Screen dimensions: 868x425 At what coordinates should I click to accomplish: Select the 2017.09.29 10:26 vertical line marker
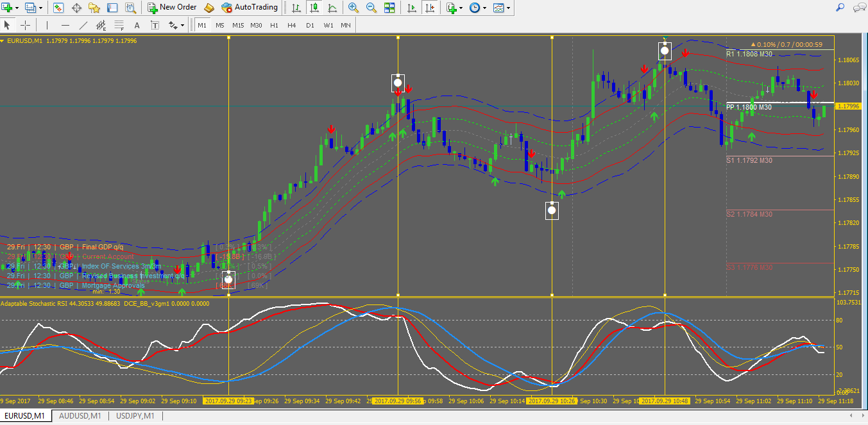[552, 401]
